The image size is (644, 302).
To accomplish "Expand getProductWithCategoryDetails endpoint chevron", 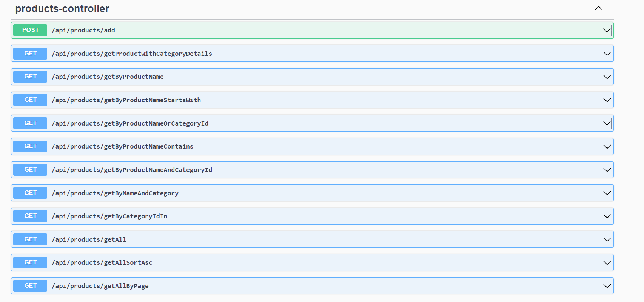I will pyautogui.click(x=607, y=54).
